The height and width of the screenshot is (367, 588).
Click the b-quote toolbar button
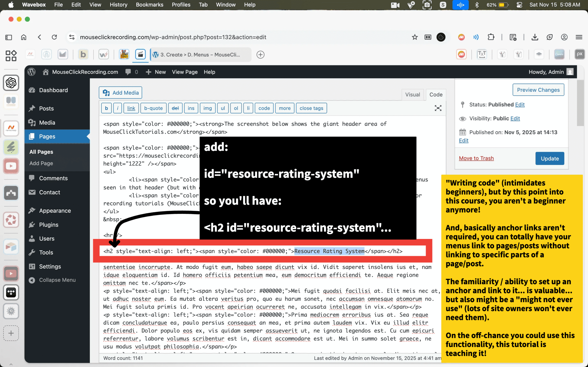click(x=153, y=108)
